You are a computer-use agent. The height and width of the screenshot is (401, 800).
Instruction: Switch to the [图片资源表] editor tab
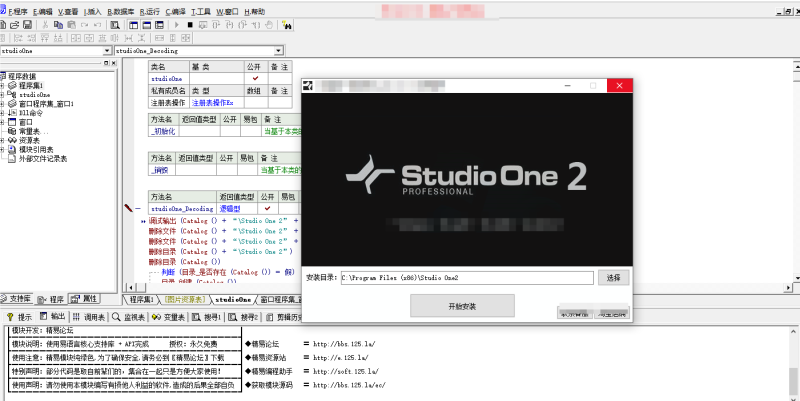185,299
